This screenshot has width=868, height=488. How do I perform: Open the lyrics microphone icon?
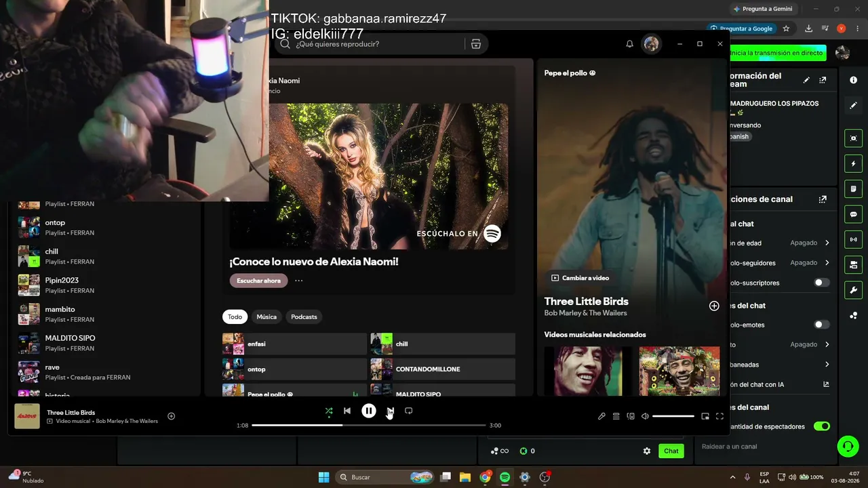tap(601, 416)
